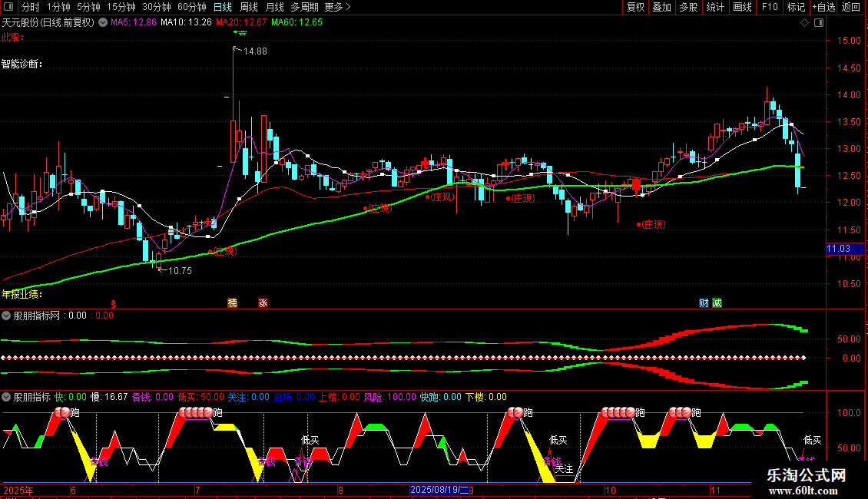This screenshot has height=499, width=868.
Task: Click the 14.88 high price label
Action: click(x=255, y=51)
